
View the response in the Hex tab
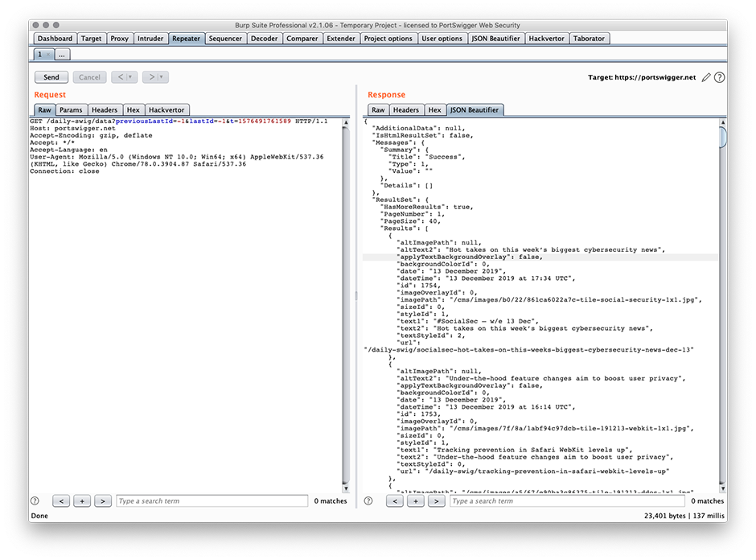click(x=434, y=110)
